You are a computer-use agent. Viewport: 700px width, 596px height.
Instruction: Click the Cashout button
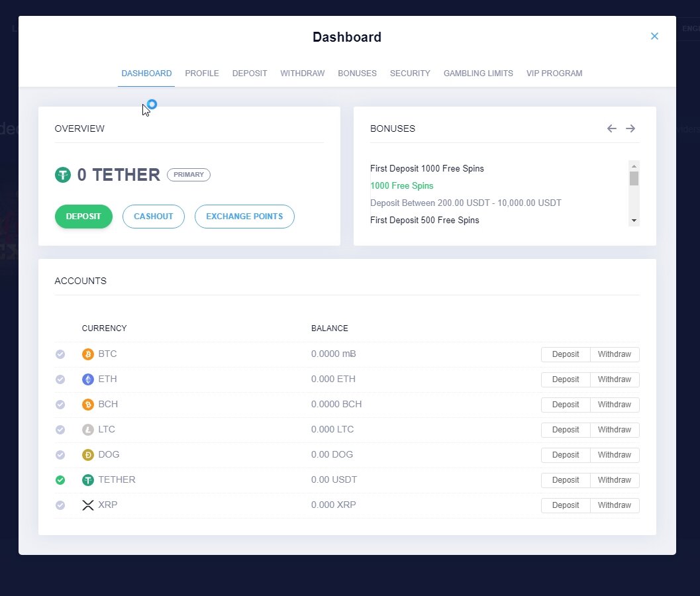[154, 217]
